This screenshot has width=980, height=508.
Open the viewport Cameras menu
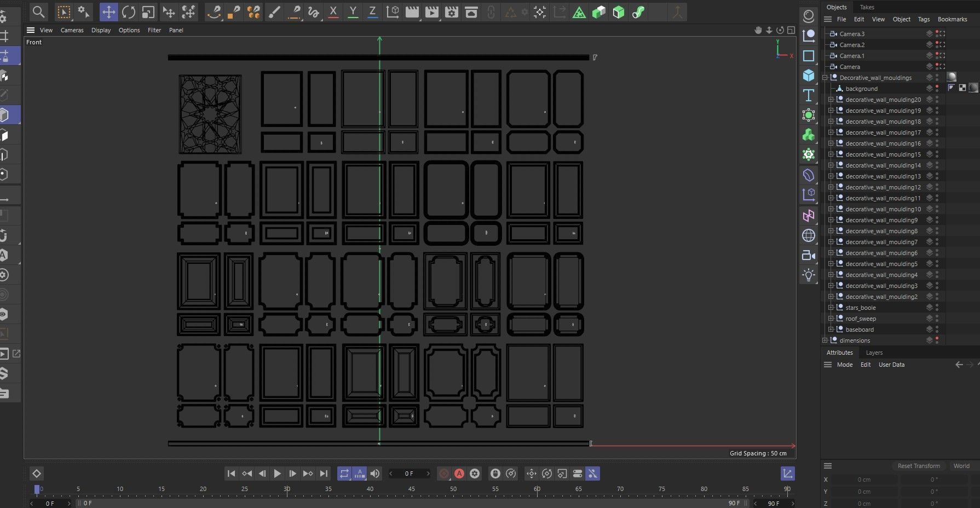click(72, 30)
